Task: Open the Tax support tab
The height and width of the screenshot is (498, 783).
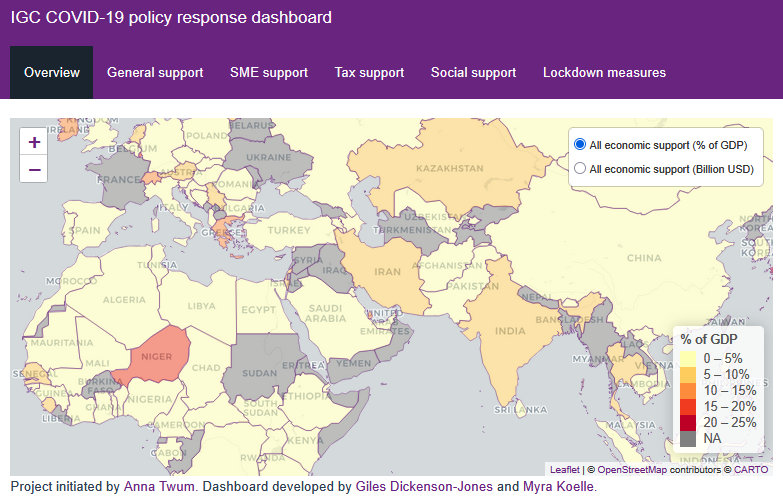Action: [x=369, y=72]
